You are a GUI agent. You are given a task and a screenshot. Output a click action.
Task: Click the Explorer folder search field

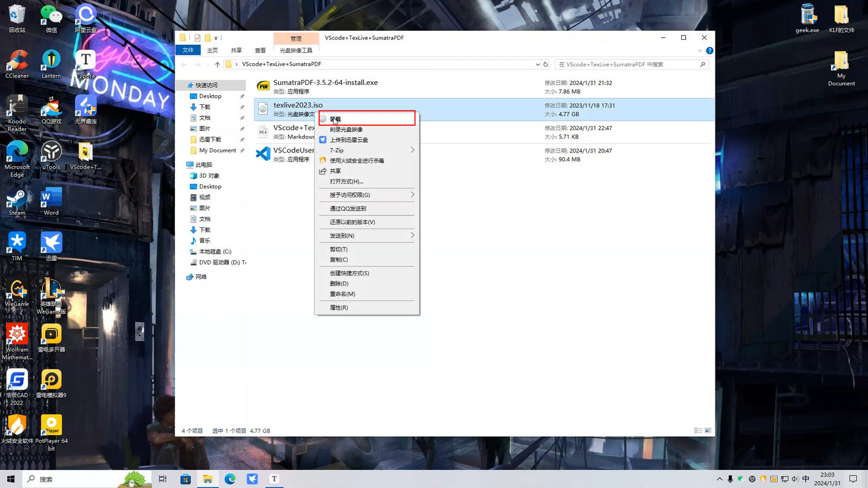tap(632, 64)
